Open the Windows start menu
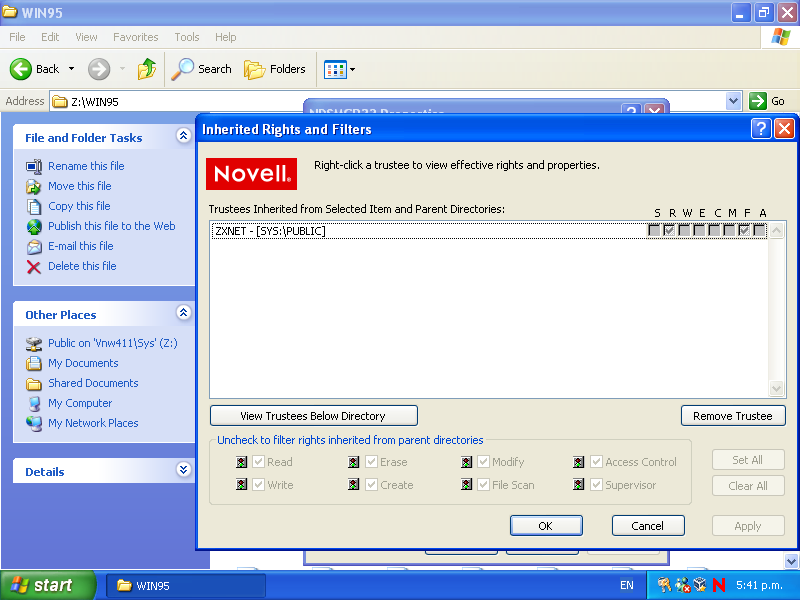Screen dimensions: 800x600 pos(47,585)
